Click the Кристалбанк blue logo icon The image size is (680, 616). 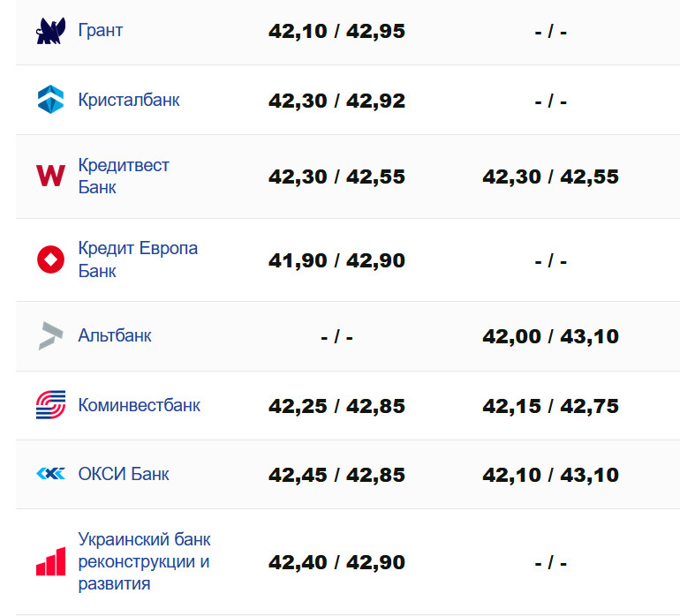50,100
